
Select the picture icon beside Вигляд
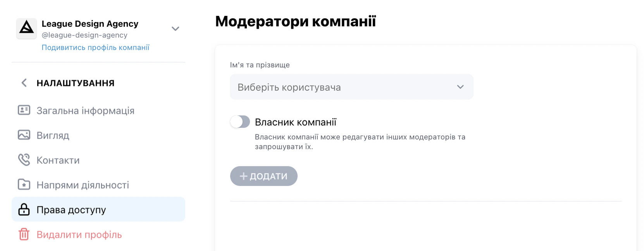tap(24, 135)
